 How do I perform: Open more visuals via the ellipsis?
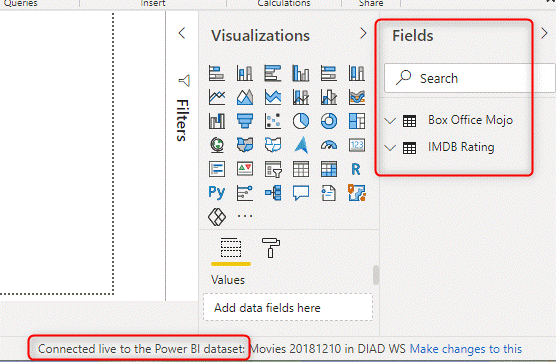[245, 216]
